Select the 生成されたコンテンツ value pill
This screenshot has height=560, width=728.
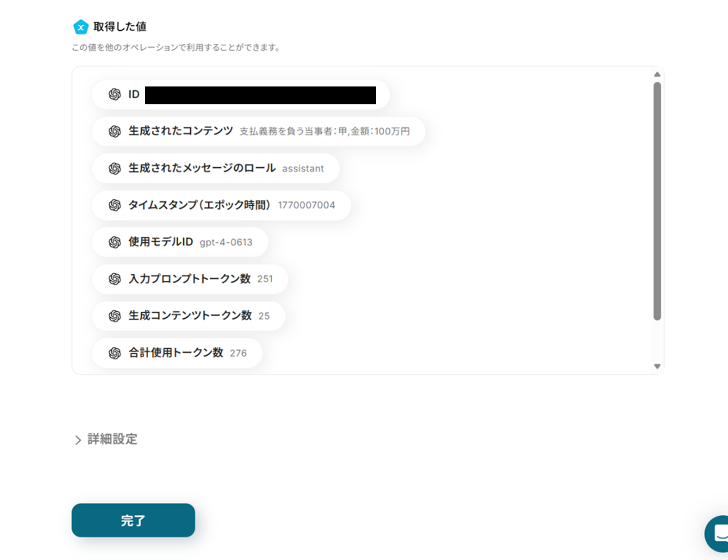click(258, 131)
